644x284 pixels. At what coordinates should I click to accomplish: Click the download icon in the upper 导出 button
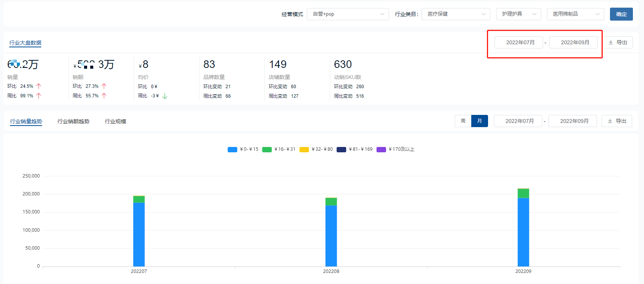point(611,42)
